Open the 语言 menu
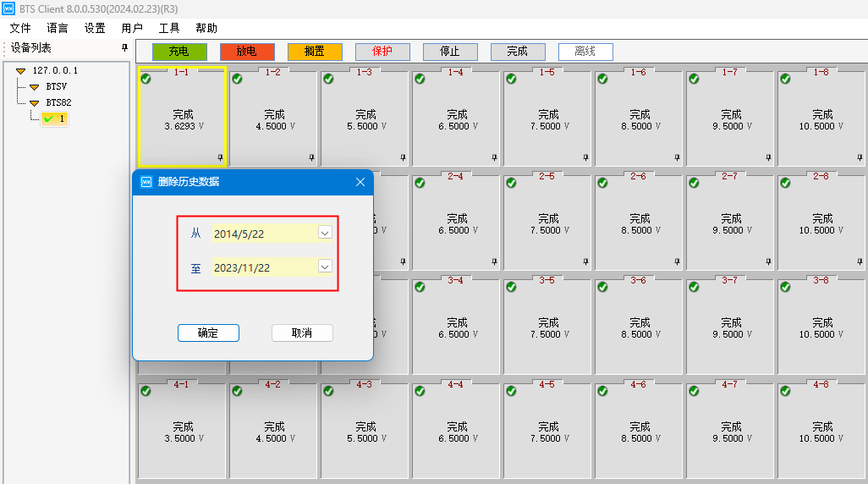Image resolution: width=868 pixels, height=484 pixels. tap(58, 28)
